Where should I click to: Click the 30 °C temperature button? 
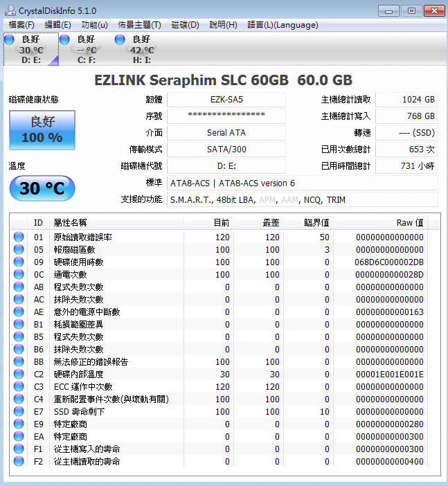tap(42, 188)
